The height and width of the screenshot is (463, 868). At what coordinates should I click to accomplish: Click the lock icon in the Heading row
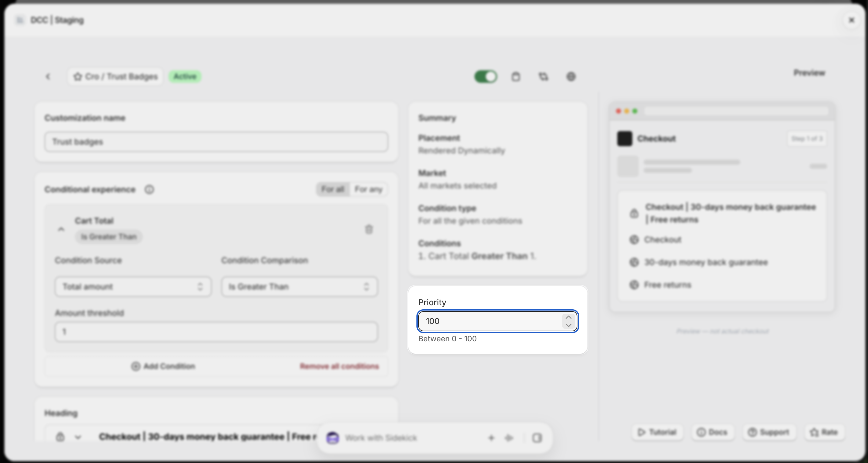pos(60,437)
